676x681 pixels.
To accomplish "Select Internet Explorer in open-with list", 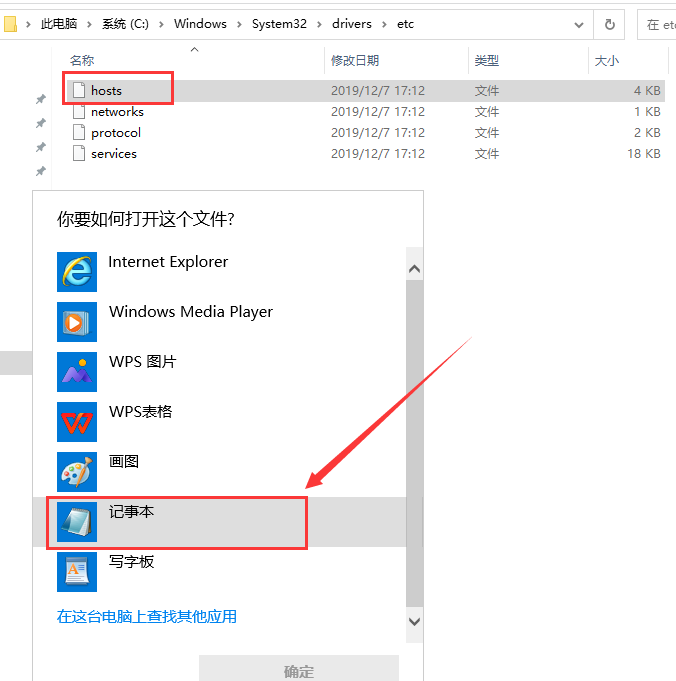I will (219, 272).
